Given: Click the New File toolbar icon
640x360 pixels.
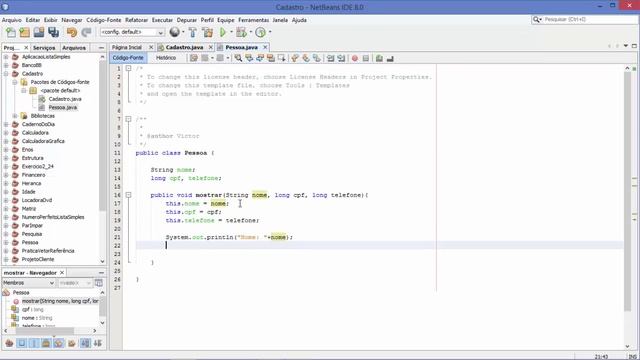Looking at the screenshot, I should [x=11, y=32].
